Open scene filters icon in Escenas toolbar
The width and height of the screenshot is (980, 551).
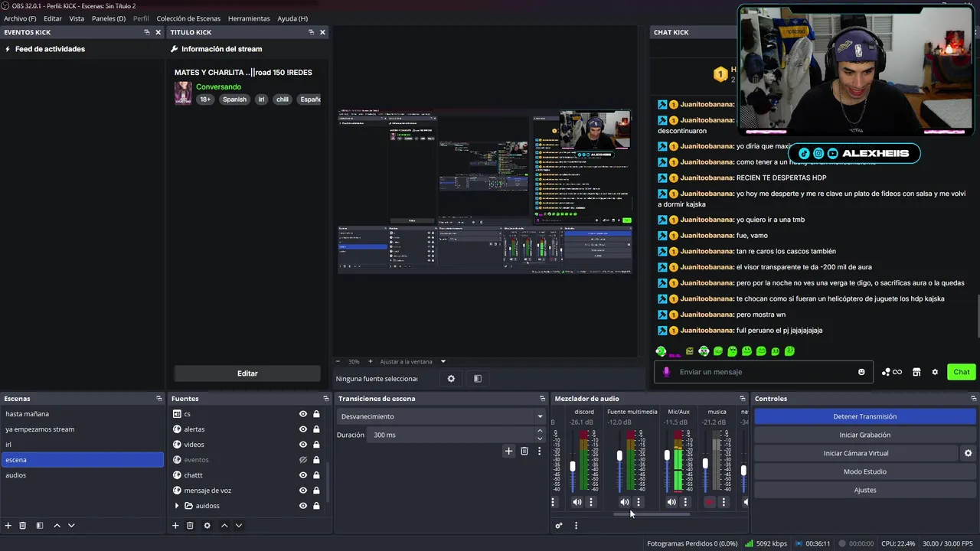click(40, 526)
